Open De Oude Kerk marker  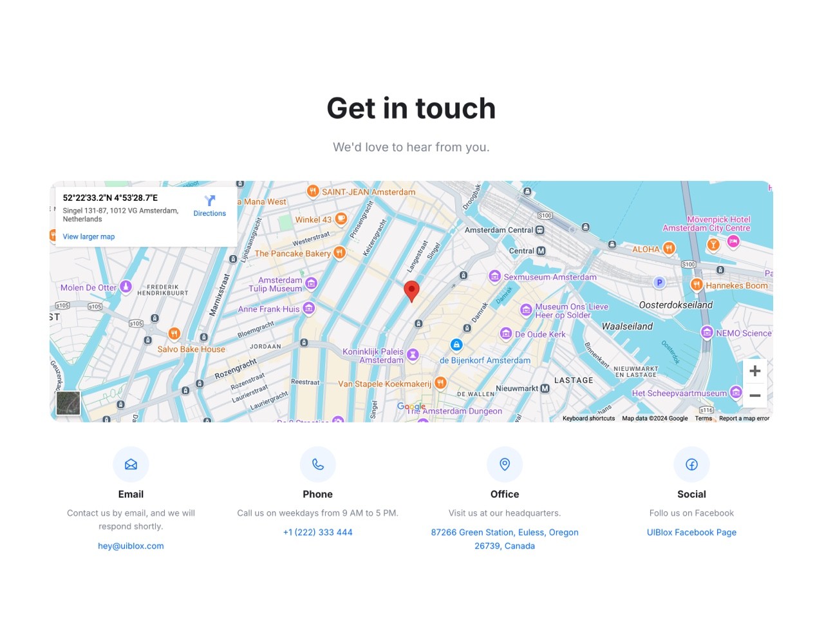click(x=506, y=334)
